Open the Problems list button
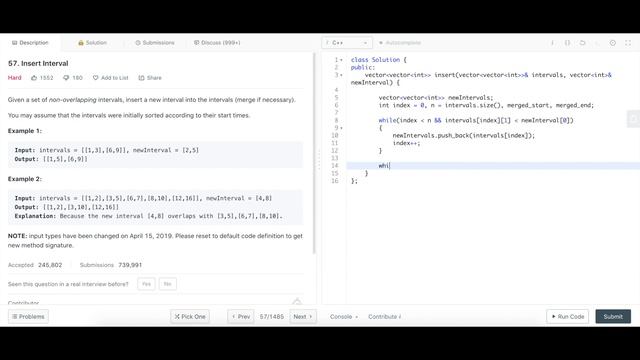Image resolution: width=640 pixels, height=360 pixels. pyautogui.click(x=28, y=316)
